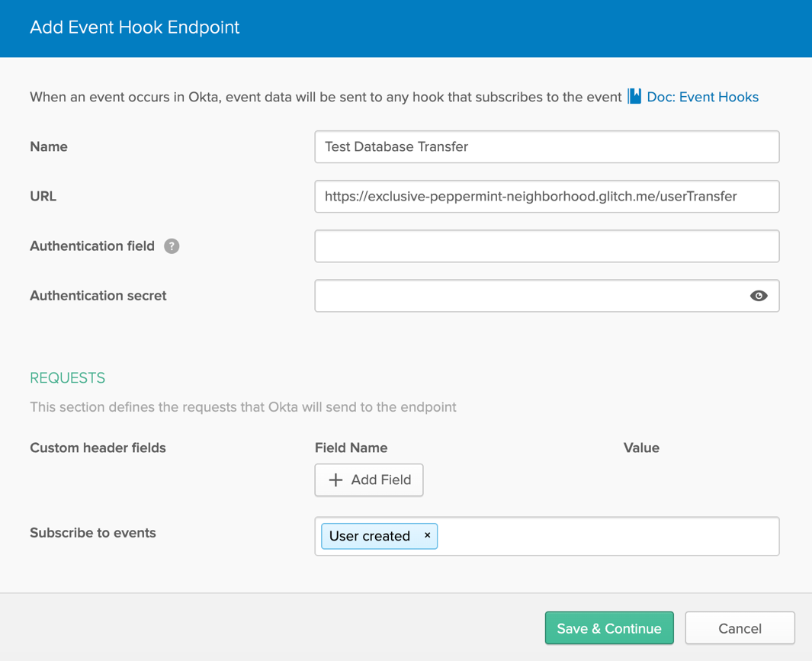Select the User created event chip
The width and height of the screenshot is (812, 661).
coord(370,536)
